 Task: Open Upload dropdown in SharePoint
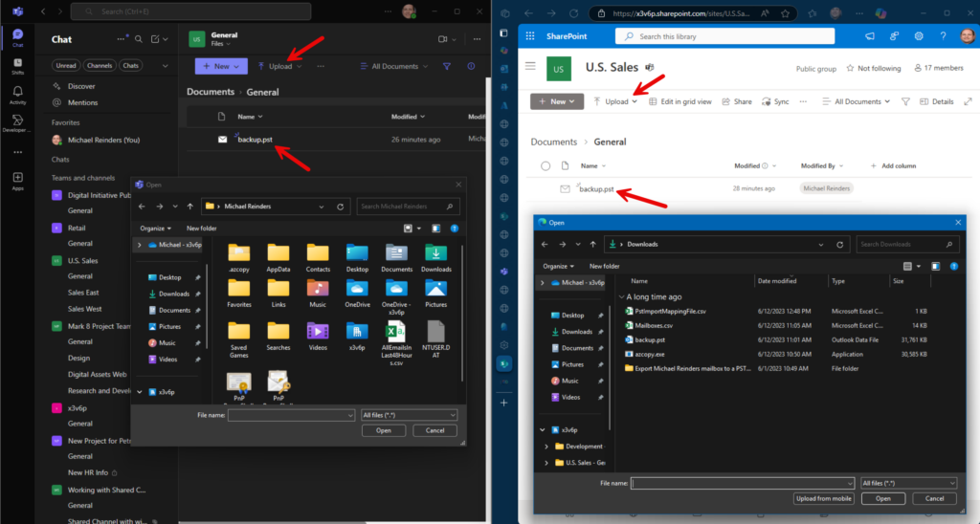pos(615,101)
